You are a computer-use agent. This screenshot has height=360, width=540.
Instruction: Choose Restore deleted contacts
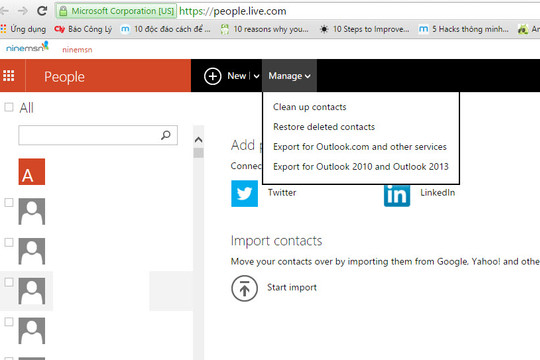click(x=324, y=127)
